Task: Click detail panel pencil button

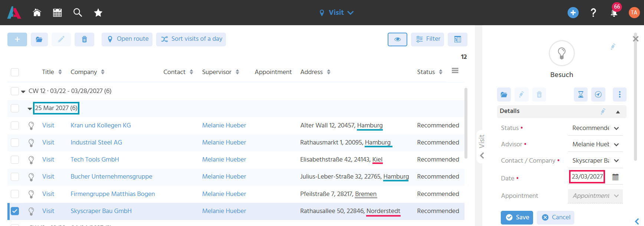Action: pos(522,94)
